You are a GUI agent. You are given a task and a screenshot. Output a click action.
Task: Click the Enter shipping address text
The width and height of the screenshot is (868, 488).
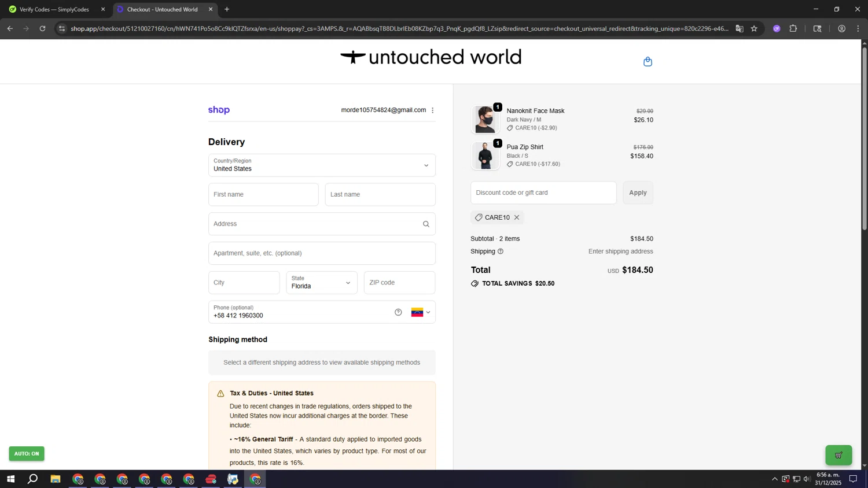[x=620, y=252]
